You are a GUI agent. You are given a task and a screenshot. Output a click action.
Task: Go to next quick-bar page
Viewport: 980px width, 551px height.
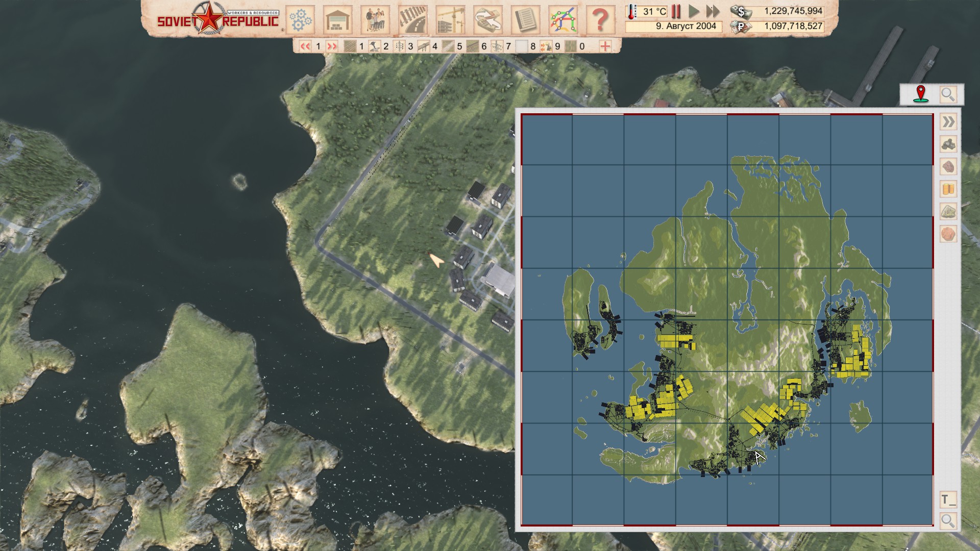point(332,46)
